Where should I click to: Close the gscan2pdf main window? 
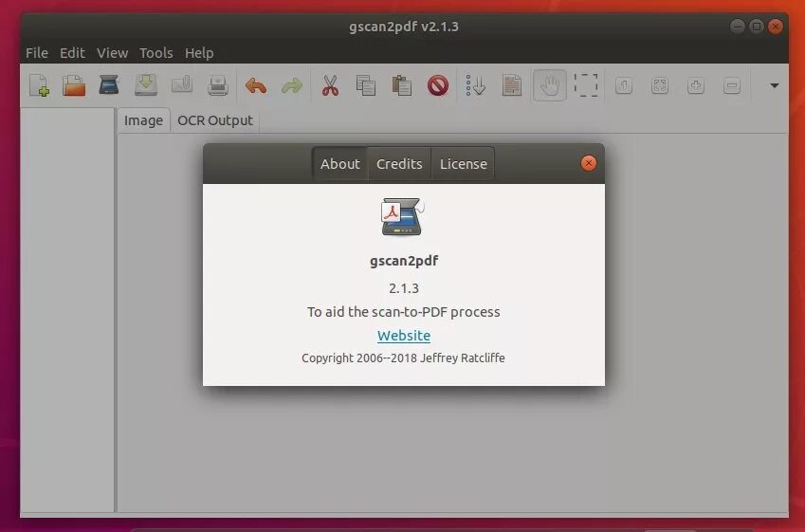(x=776, y=27)
